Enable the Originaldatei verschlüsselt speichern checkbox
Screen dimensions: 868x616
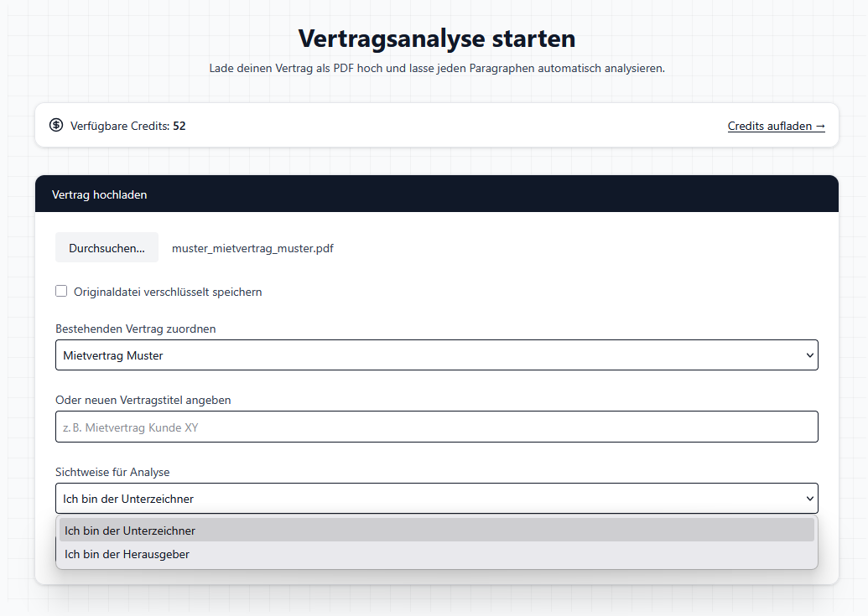(x=61, y=292)
